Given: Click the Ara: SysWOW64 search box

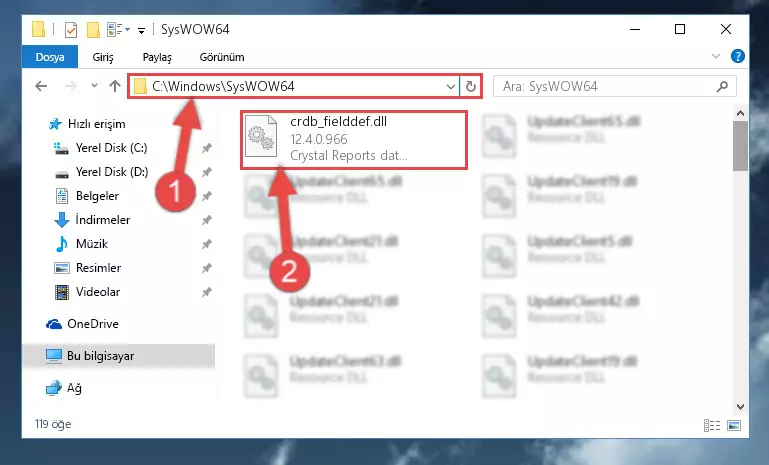Looking at the screenshot, I should 606,87.
